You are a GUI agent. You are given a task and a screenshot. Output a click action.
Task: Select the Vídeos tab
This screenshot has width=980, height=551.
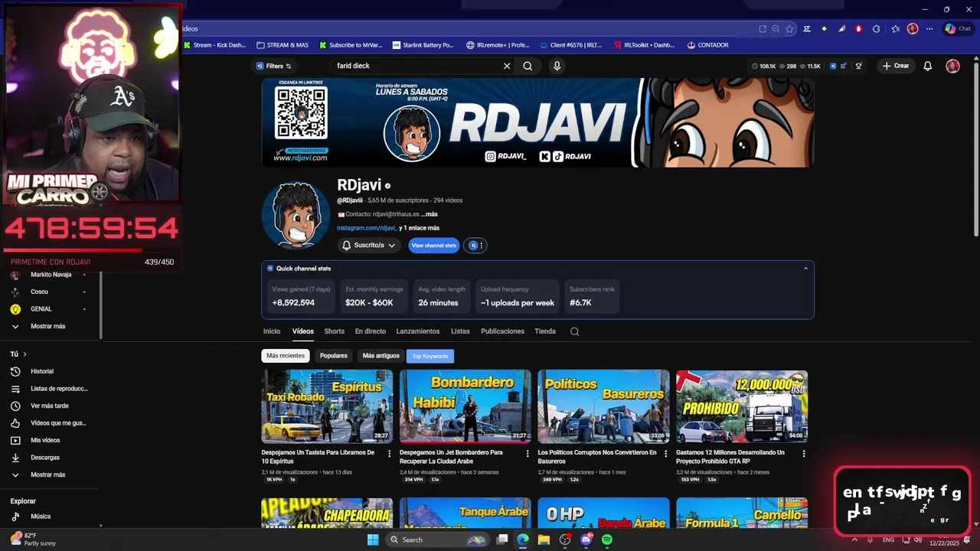click(x=303, y=331)
